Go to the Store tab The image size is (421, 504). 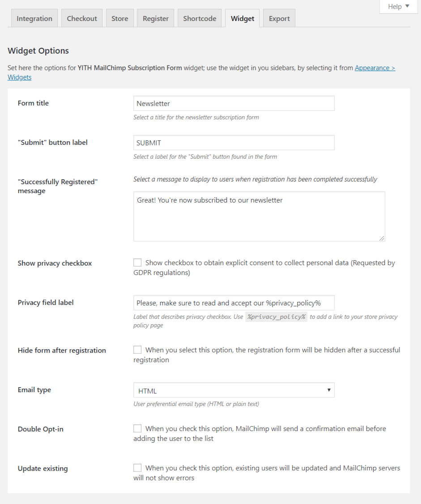(120, 18)
